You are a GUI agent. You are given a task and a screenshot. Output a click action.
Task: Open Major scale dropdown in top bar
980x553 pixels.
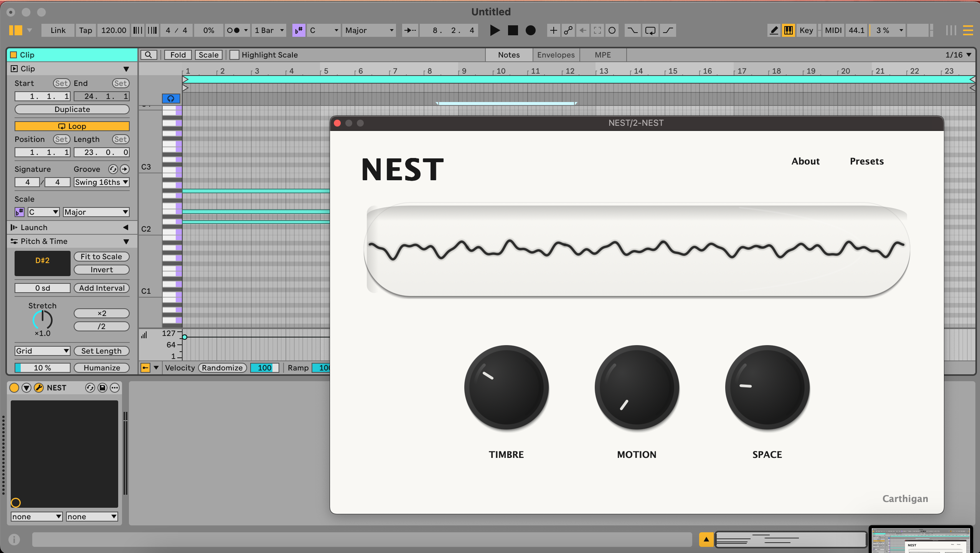click(369, 30)
